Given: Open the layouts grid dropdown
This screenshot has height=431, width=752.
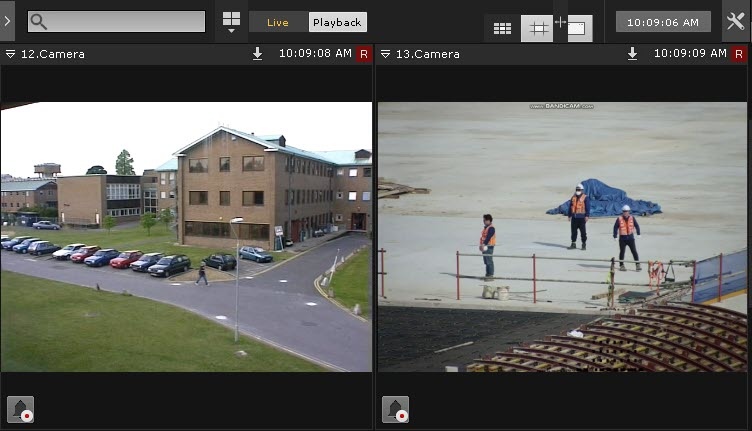Looking at the screenshot, I should tap(231, 22).
